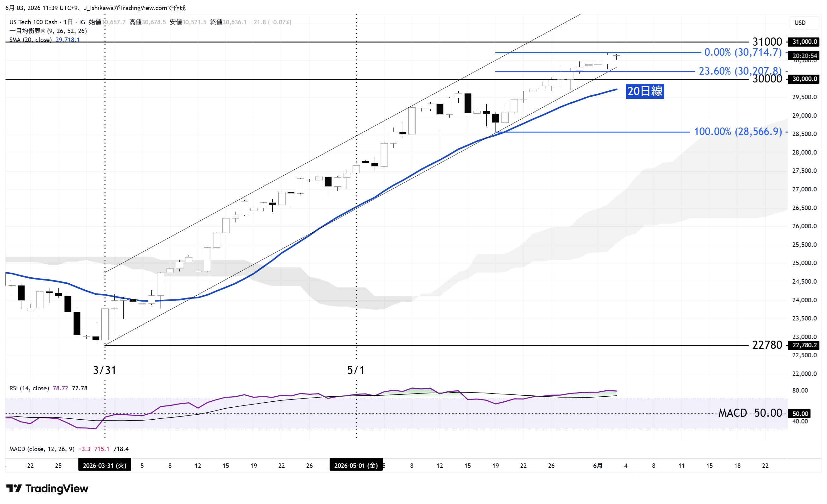Image resolution: width=827 pixels, height=504 pixels.
Task: Click the blue 20日線 text label
Action: coord(645,91)
